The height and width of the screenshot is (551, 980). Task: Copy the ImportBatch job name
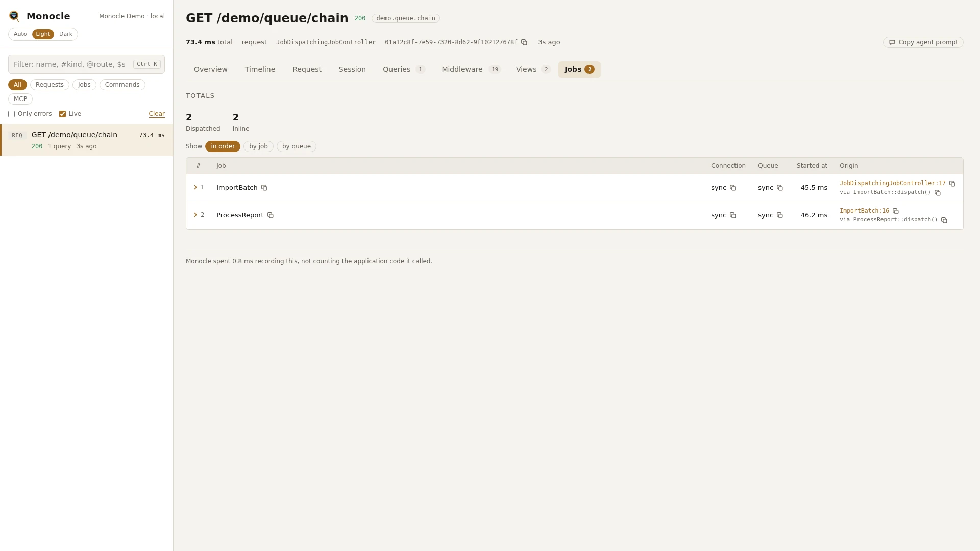click(x=264, y=188)
